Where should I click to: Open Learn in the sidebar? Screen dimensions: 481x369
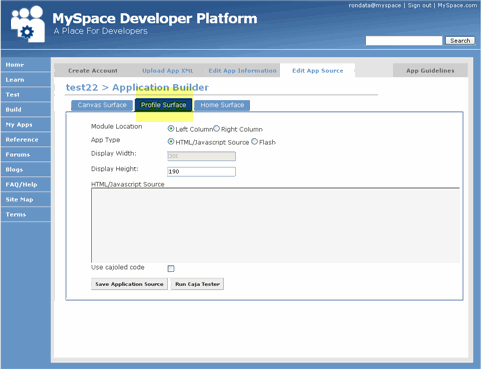tap(26, 80)
